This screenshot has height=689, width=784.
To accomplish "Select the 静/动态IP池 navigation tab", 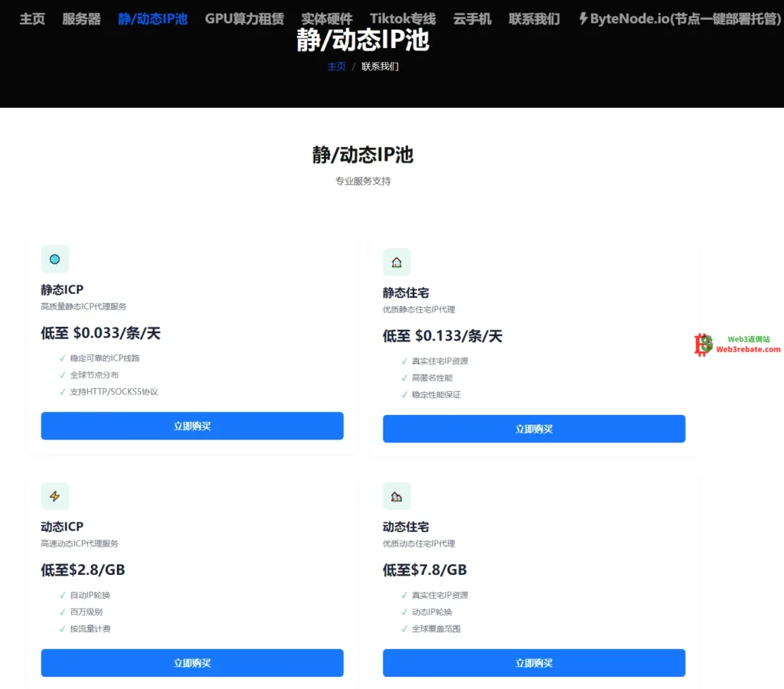I will point(152,18).
